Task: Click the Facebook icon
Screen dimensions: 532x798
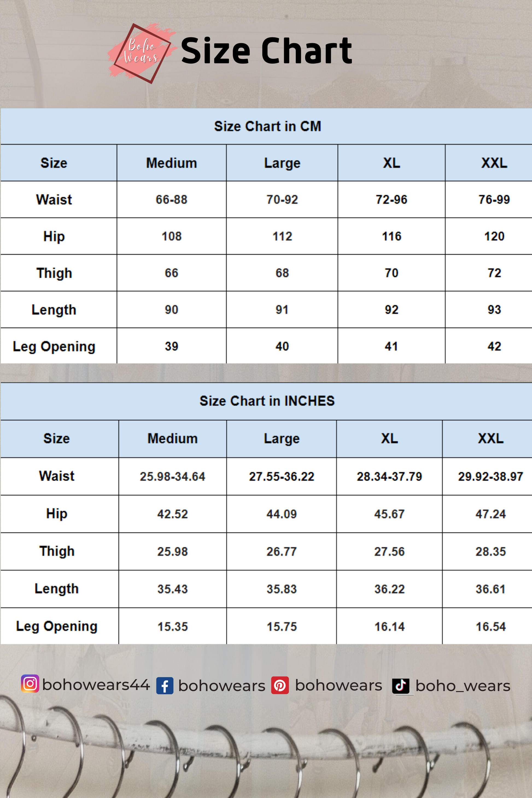Action: [165, 686]
